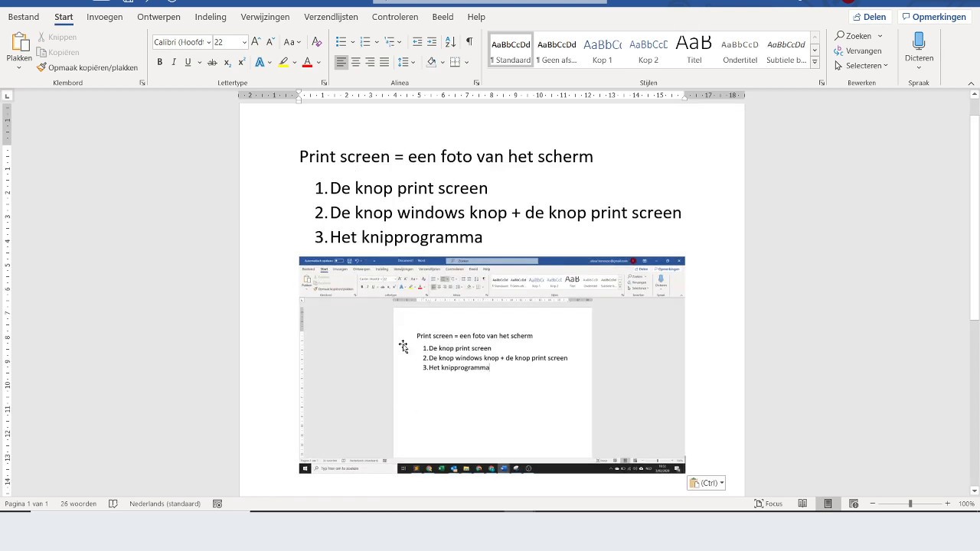Toggle show paragraph marks (¶)
Screen dimensions: 980x551
469,42
